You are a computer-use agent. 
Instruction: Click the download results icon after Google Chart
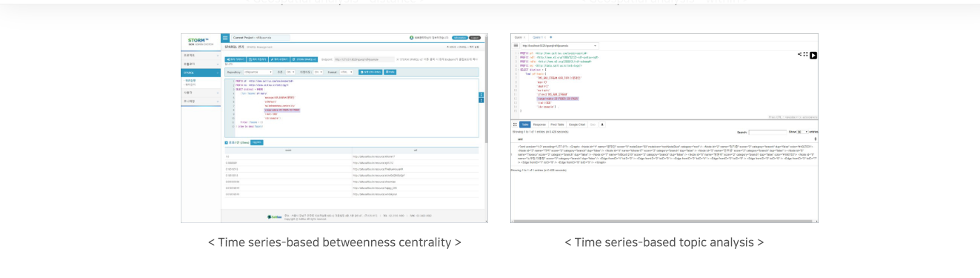point(602,125)
